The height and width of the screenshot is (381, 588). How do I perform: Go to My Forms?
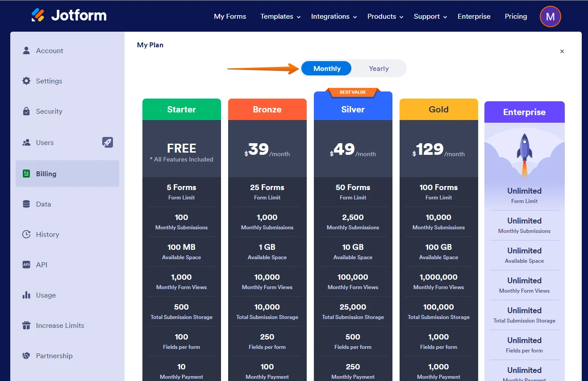click(x=230, y=16)
